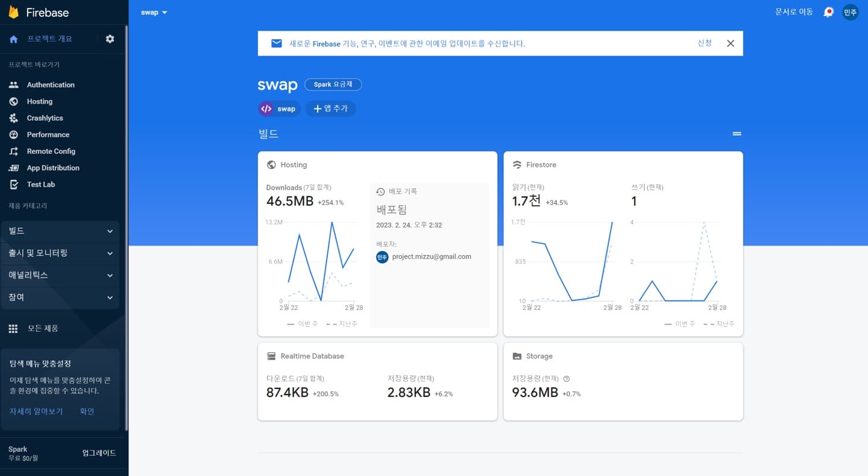Click the Firestore card icon

point(517,165)
